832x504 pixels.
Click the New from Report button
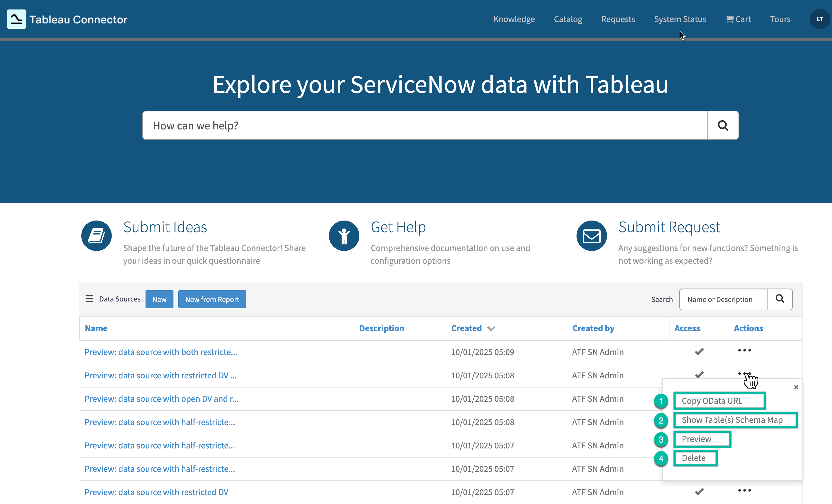(x=212, y=299)
